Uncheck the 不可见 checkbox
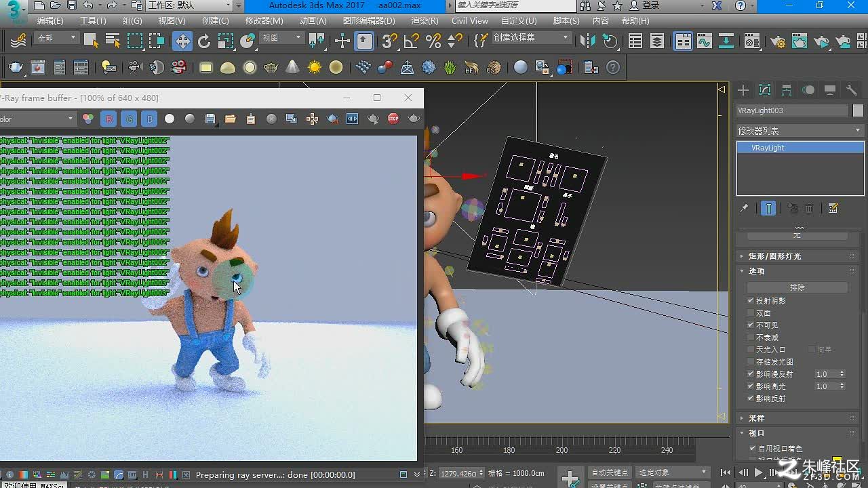868x488 pixels. point(751,325)
